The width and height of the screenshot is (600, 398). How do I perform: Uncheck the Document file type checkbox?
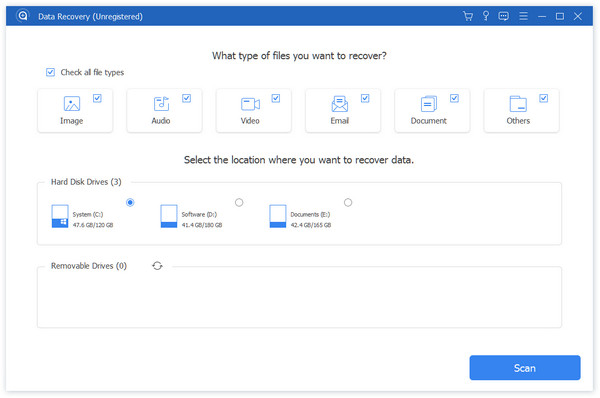454,98
